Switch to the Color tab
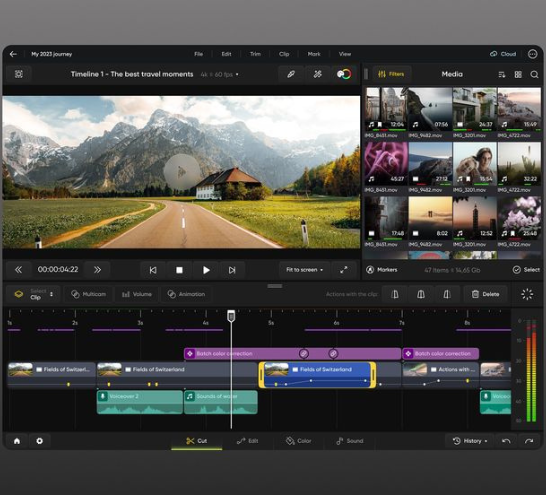Image resolution: width=546 pixels, height=495 pixels. [x=298, y=441]
